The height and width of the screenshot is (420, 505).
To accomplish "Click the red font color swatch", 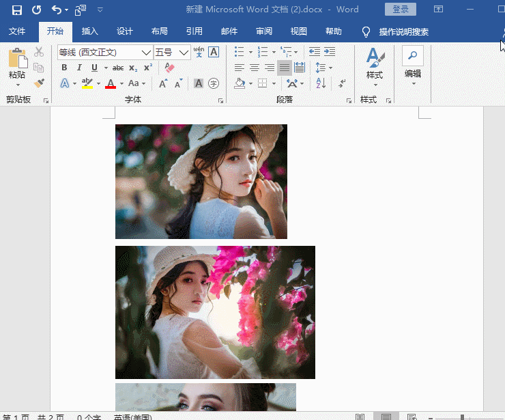I will (111, 83).
